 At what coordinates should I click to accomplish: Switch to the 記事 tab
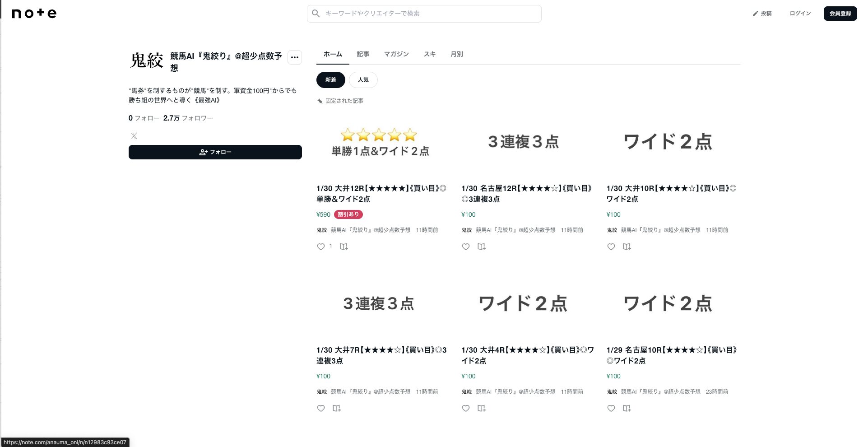coord(363,54)
